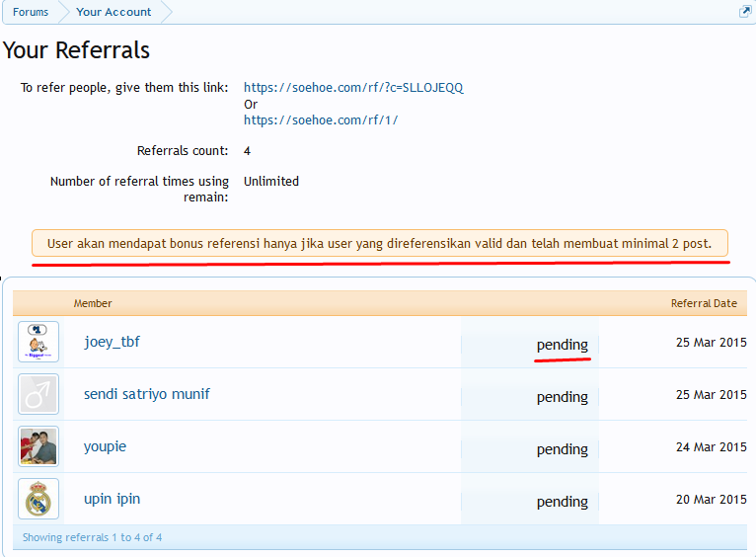The width and height of the screenshot is (756, 557).
Task: Click the pending status for joey_tbf
Action: pos(562,345)
